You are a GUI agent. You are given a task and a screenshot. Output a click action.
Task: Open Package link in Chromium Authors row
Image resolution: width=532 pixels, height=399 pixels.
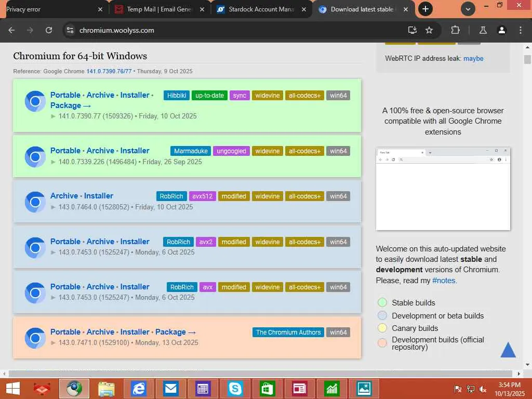pos(176,332)
